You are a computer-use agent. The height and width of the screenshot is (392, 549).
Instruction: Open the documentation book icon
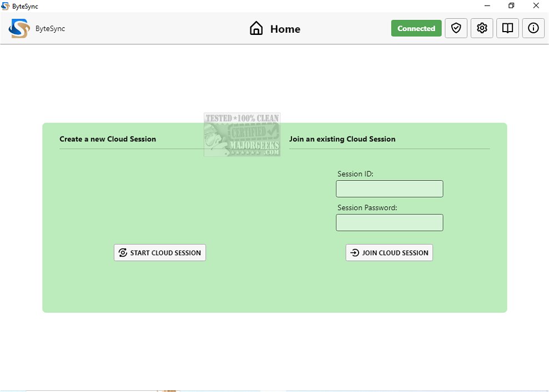(x=507, y=28)
